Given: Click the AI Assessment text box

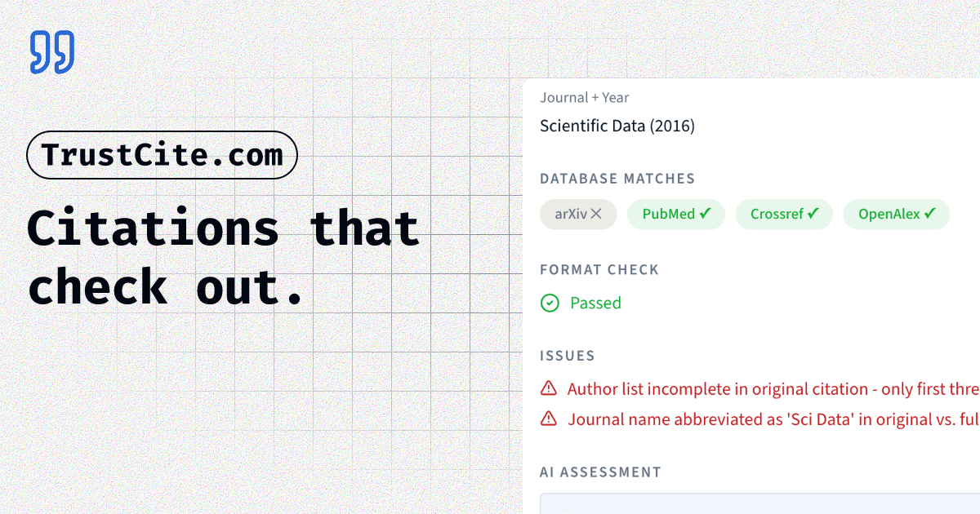Looking at the screenshot, I should (760, 503).
